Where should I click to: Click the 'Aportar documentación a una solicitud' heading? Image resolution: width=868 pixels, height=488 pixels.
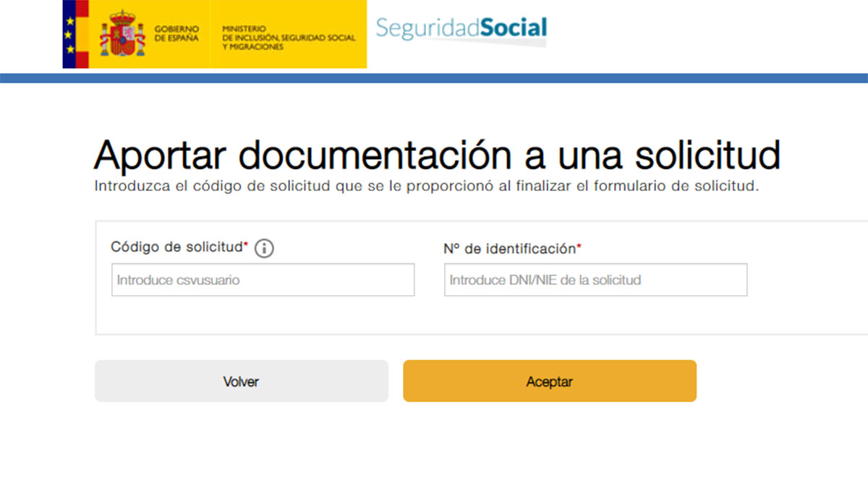click(437, 154)
